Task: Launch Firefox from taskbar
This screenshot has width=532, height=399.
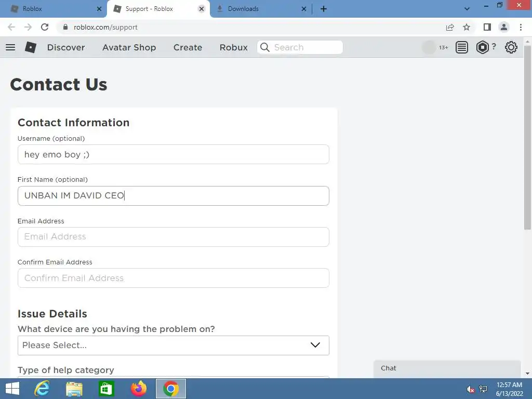Action: [138, 389]
